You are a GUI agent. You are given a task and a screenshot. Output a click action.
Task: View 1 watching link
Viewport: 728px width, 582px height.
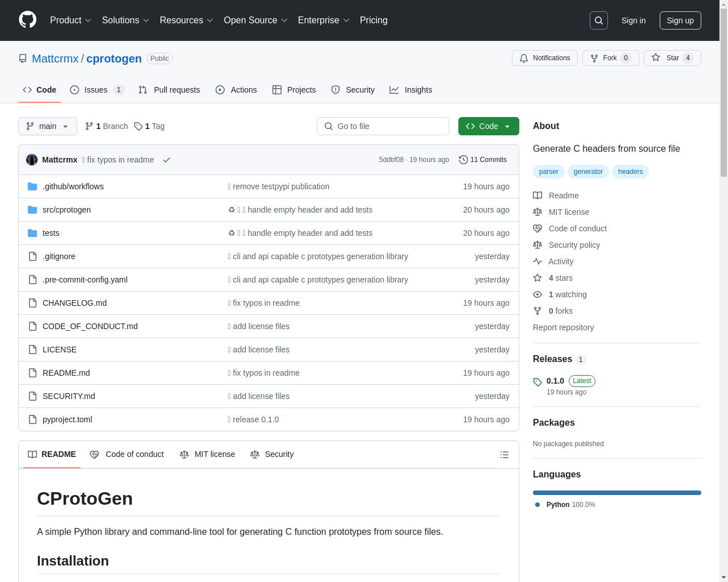click(560, 294)
